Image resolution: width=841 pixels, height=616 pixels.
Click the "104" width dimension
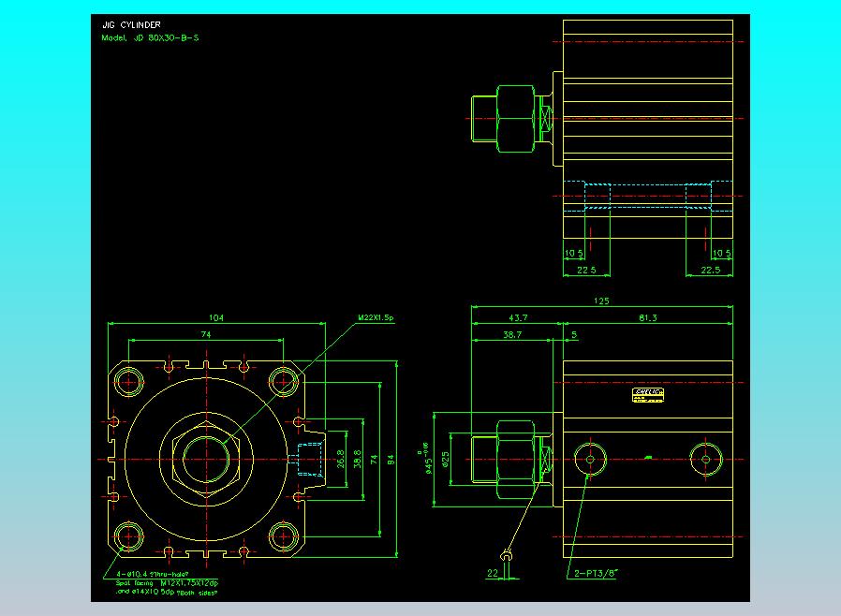216,318
